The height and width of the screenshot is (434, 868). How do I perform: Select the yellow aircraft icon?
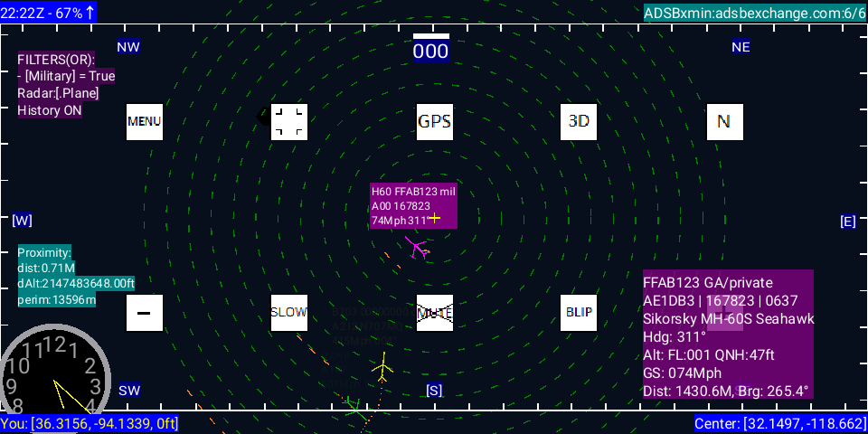(x=383, y=367)
